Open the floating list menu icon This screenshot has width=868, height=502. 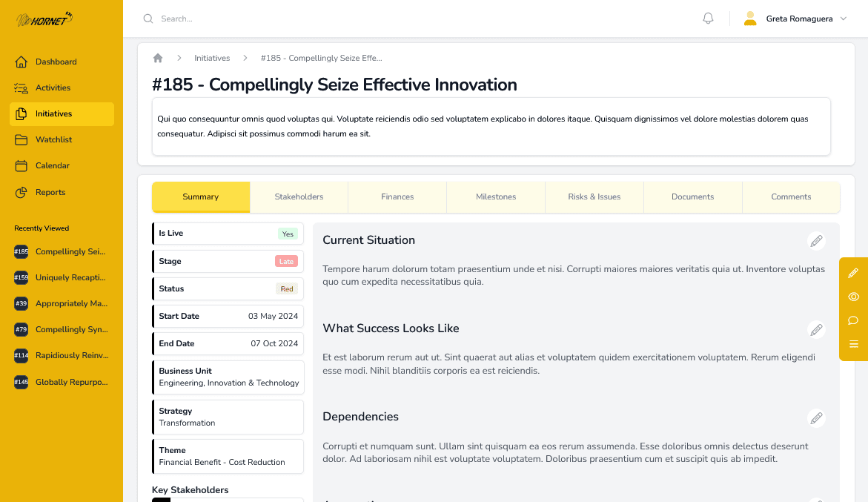tap(853, 344)
